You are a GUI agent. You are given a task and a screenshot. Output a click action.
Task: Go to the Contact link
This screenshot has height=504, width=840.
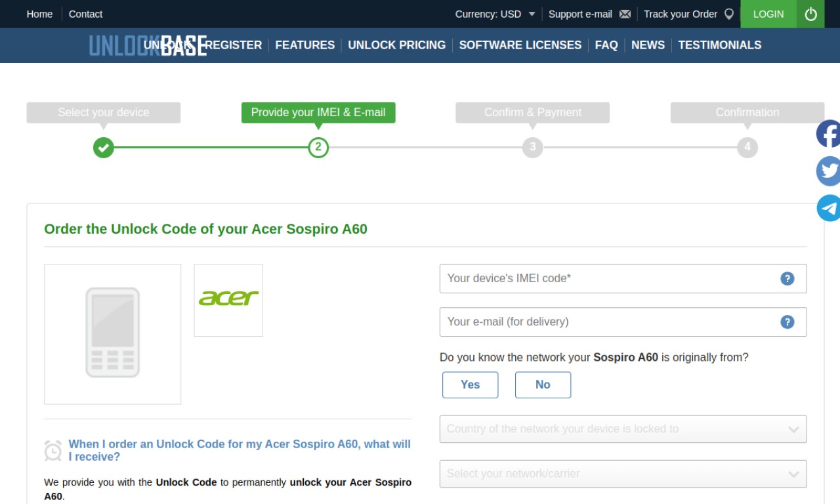[x=86, y=14]
